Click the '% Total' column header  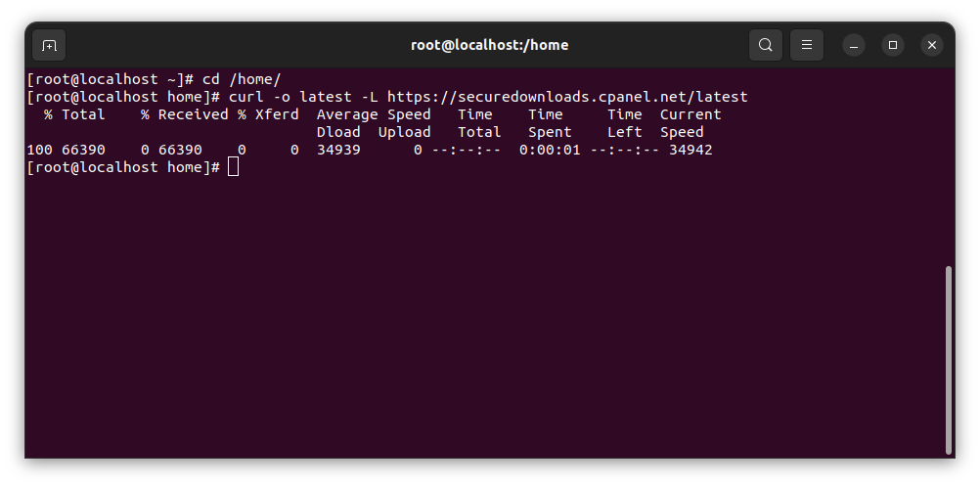(74, 114)
